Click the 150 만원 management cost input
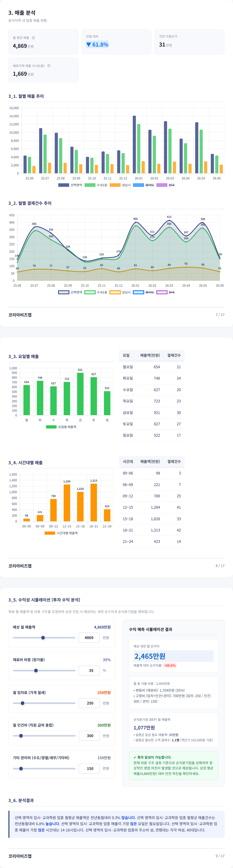The width and height of the screenshot is (233, 868). (x=89, y=769)
